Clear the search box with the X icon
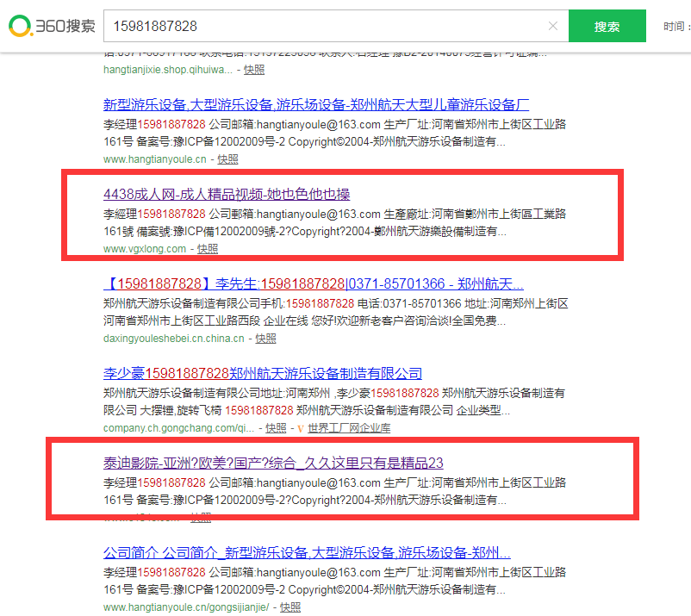The image size is (691, 616). [x=552, y=26]
